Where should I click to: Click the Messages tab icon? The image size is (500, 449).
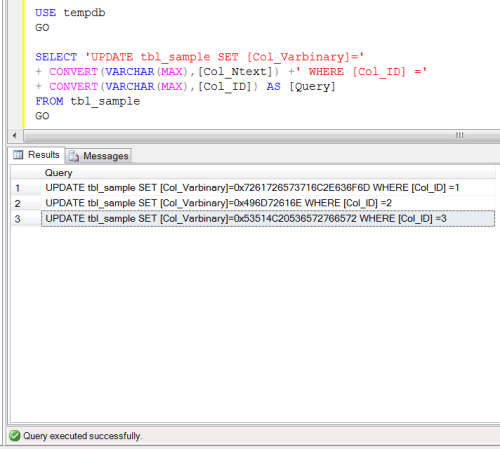click(74, 156)
